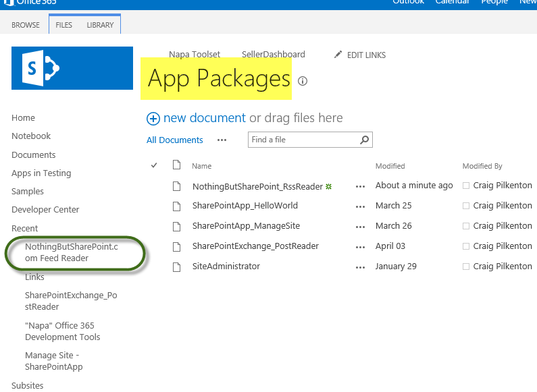Switch to the LIBRARY ribbon tab

pyautogui.click(x=100, y=25)
